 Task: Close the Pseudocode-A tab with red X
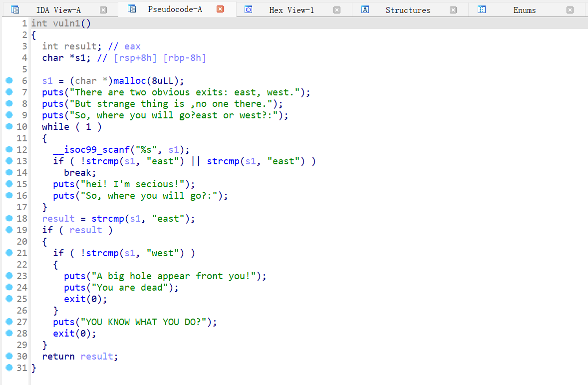(220, 9)
